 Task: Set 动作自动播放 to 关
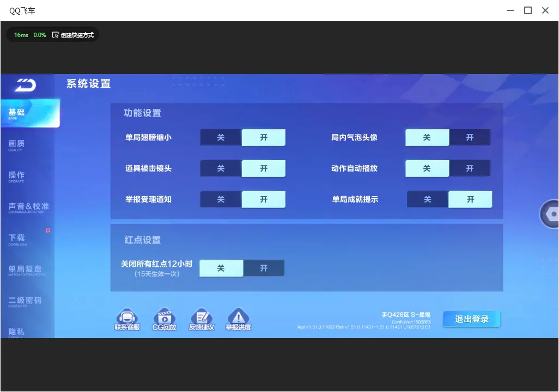(x=427, y=169)
